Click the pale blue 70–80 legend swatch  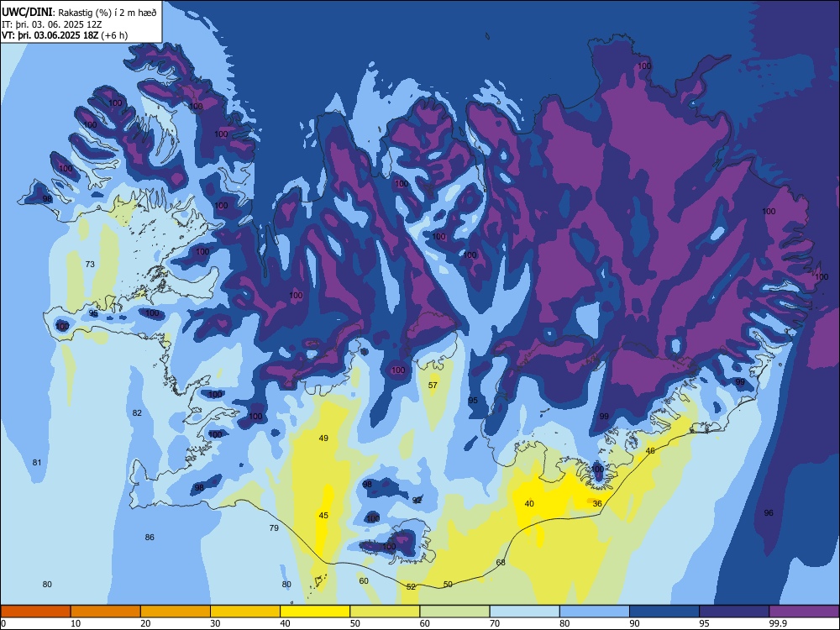[x=524, y=612]
